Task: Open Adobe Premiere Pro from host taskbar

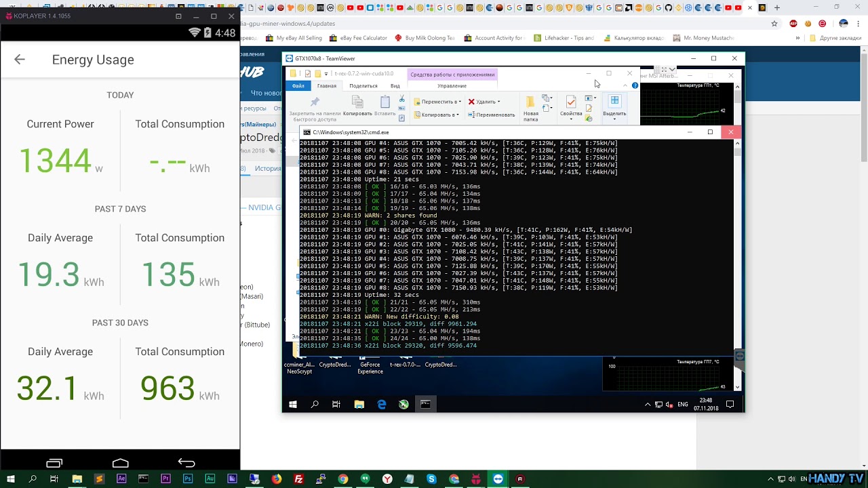Action: pyautogui.click(x=165, y=479)
